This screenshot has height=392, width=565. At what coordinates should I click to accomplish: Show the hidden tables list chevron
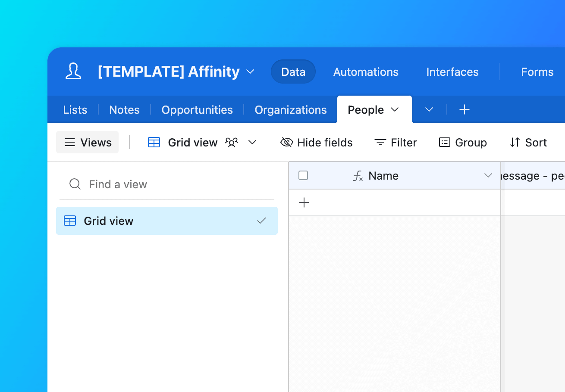429,110
